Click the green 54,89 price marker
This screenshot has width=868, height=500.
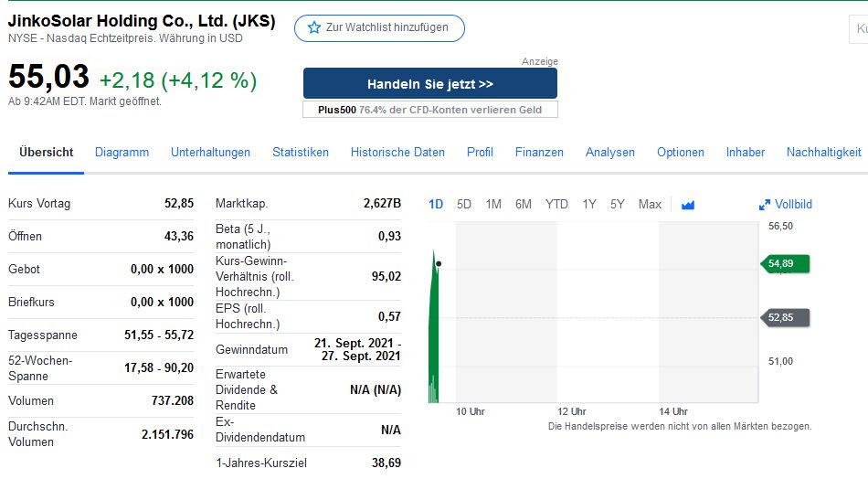785,263
